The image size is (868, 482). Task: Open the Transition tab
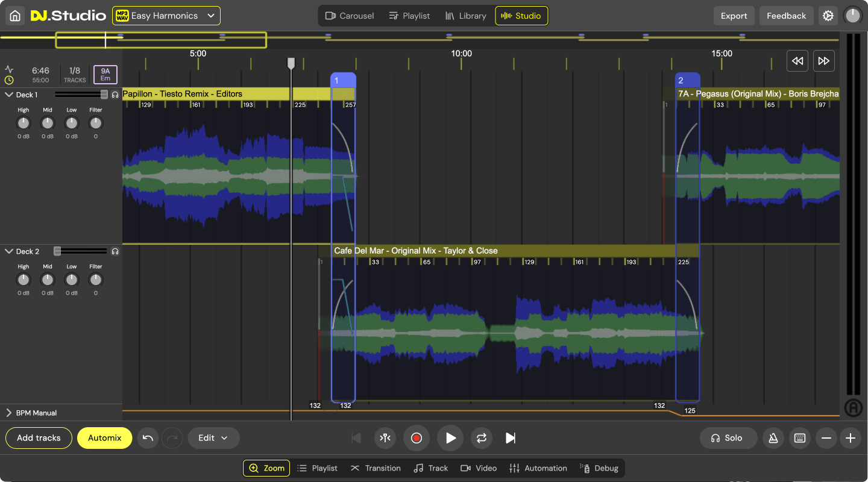point(376,468)
